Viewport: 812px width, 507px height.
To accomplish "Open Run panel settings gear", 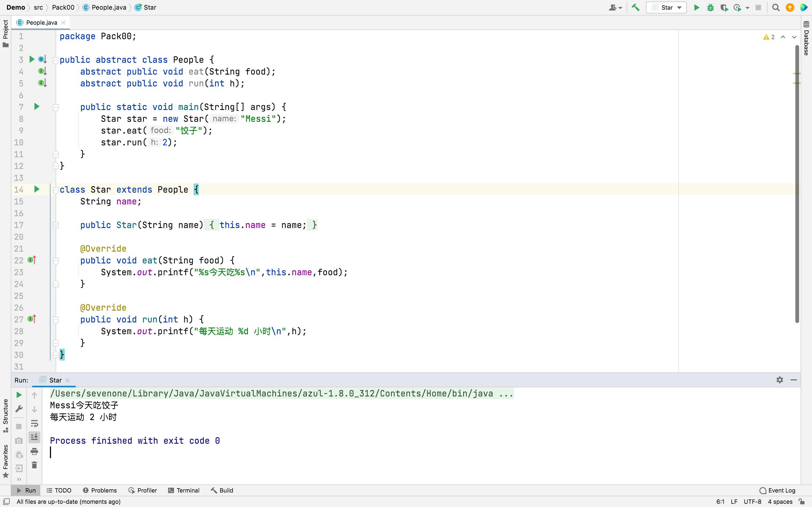I will pyautogui.click(x=780, y=380).
